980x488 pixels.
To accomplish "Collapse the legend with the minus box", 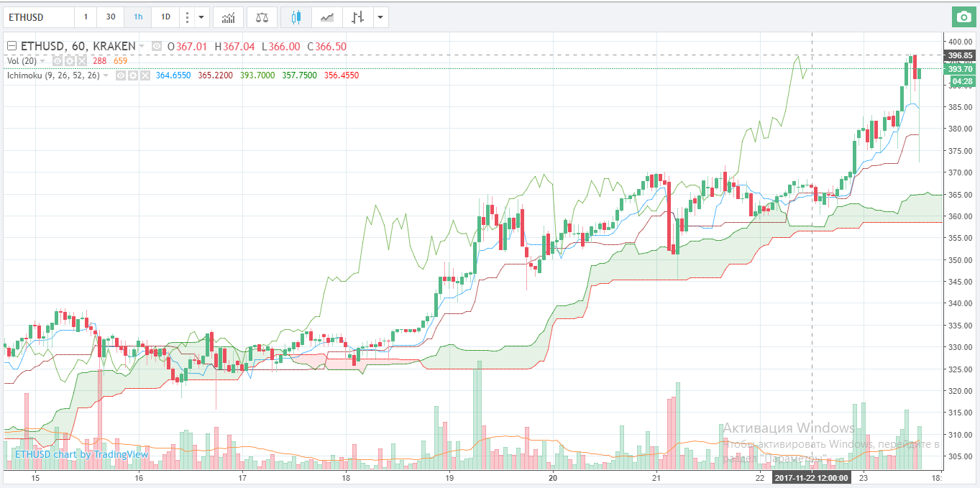I will 12,47.
